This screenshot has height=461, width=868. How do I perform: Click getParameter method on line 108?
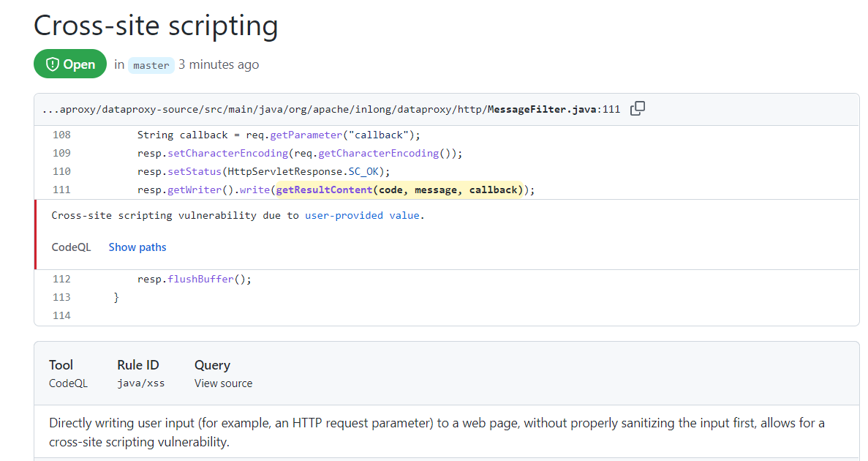pos(306,135)
